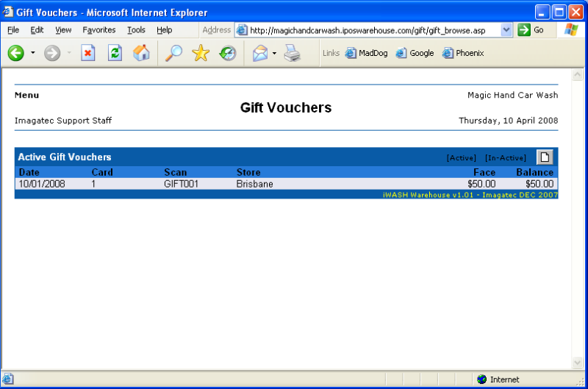Expand the address bar URL dropdown
The image size is (588, 389).
click(506, 30)
